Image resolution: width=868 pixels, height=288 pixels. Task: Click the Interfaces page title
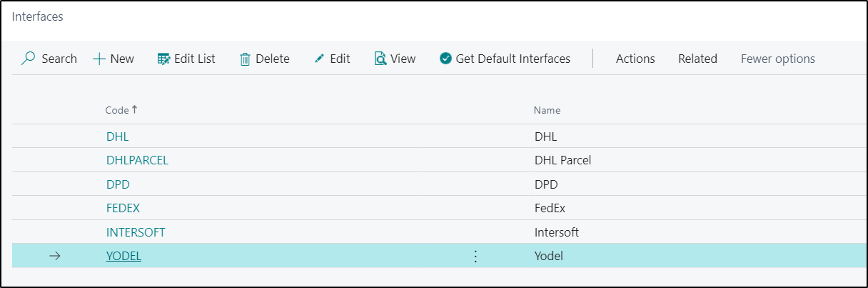click(x=37, y=16)
